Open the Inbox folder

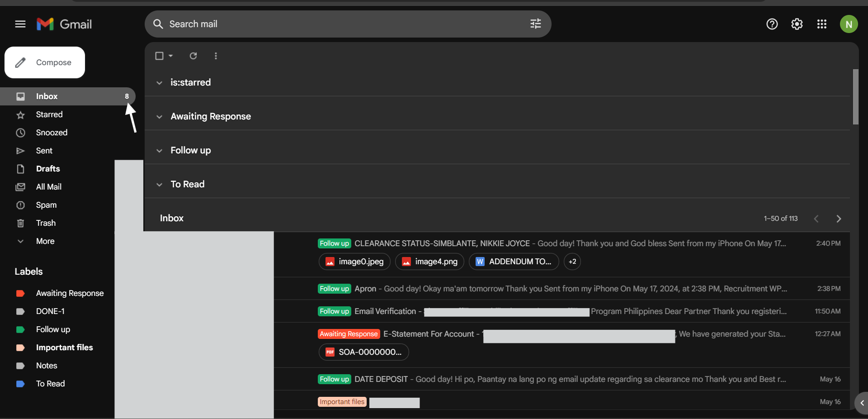[x=68, y=96]
